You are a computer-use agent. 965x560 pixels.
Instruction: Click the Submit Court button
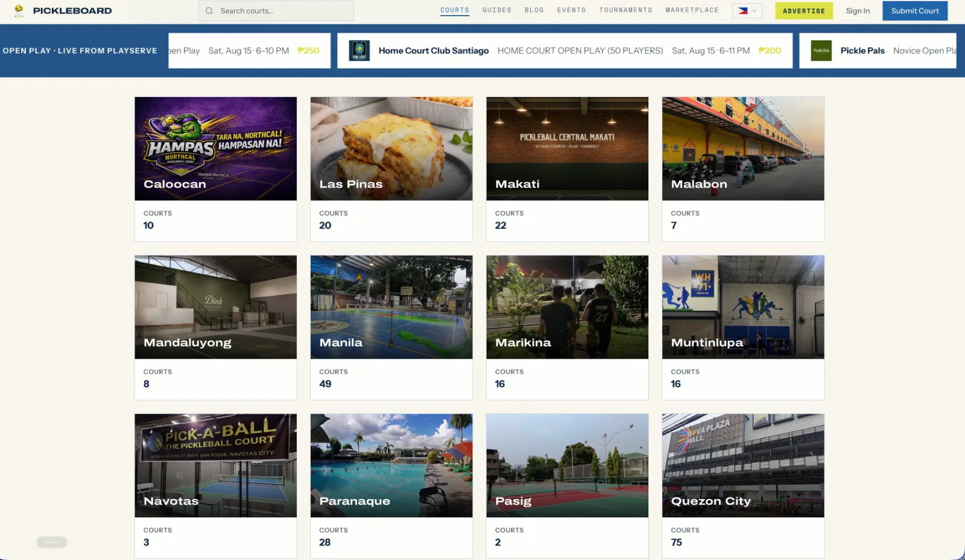tap(915, 11)
